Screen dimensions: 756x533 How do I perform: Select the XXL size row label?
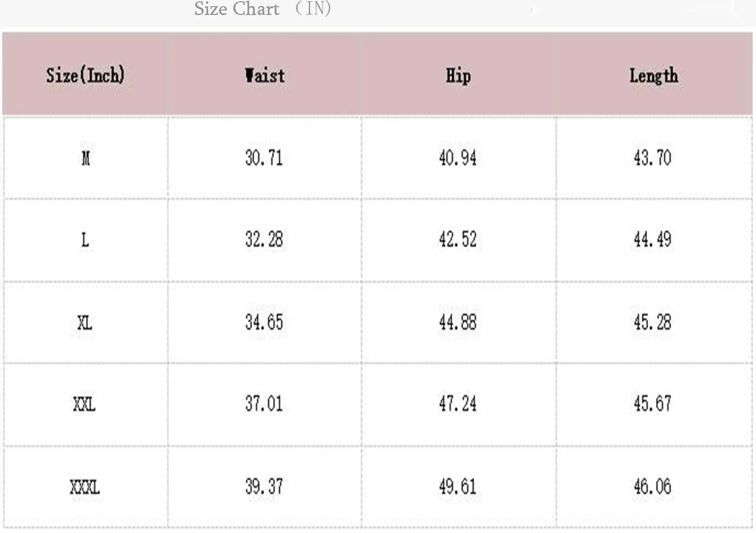pyautogui.click(x=84, y=404)
